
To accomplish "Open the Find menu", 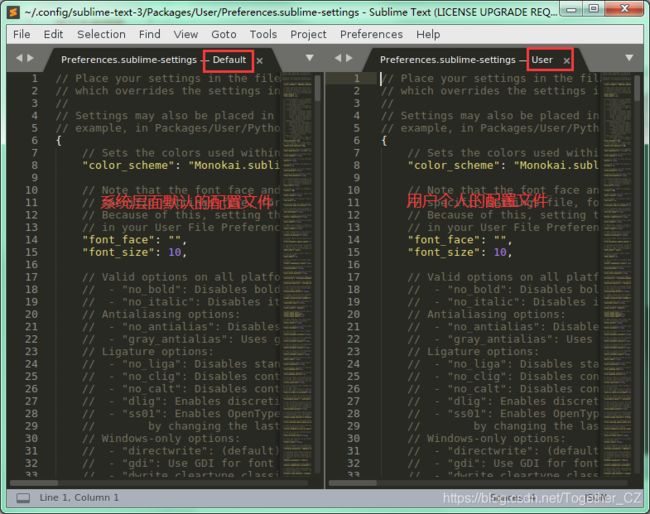I will click(150, 34).
